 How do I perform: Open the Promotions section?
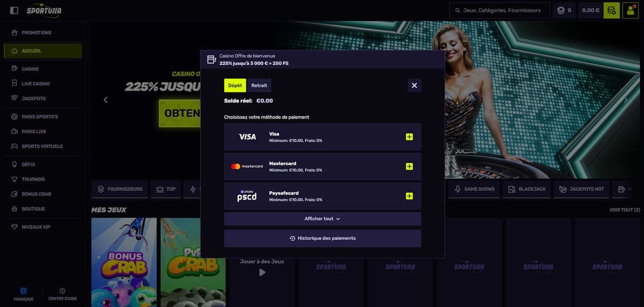(x=43, y=33)
